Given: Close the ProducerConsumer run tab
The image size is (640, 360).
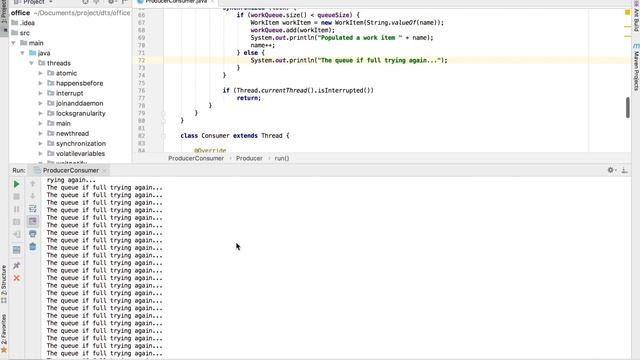Looking at the screenshot, I should click(x=104, y=170).
